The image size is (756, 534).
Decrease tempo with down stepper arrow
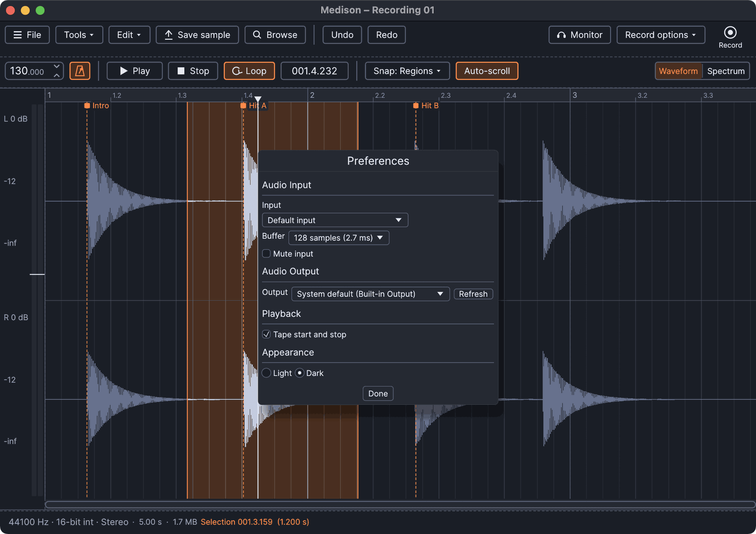click(57, 67)
